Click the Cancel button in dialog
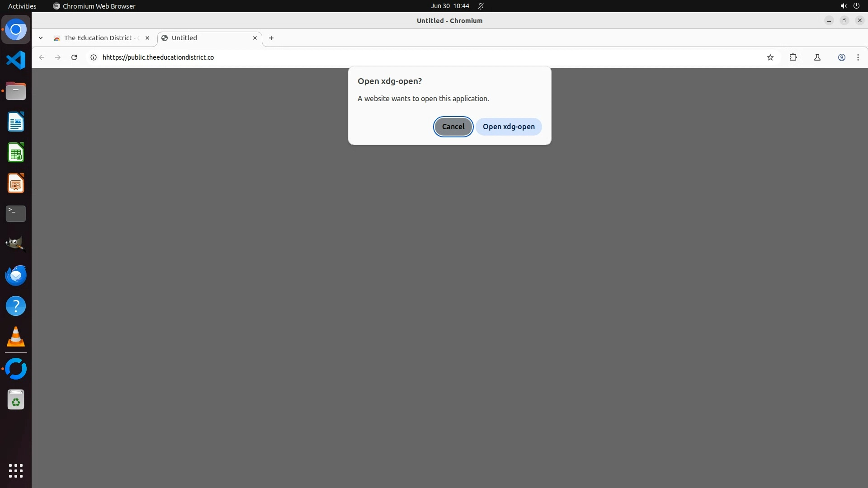The image size is (868, 488). tap(453, 127)
